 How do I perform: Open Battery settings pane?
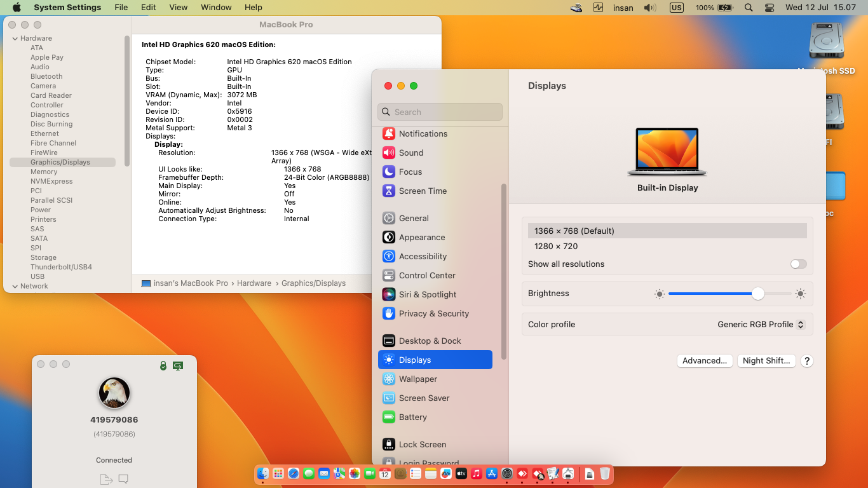click(x=436, y=417)
